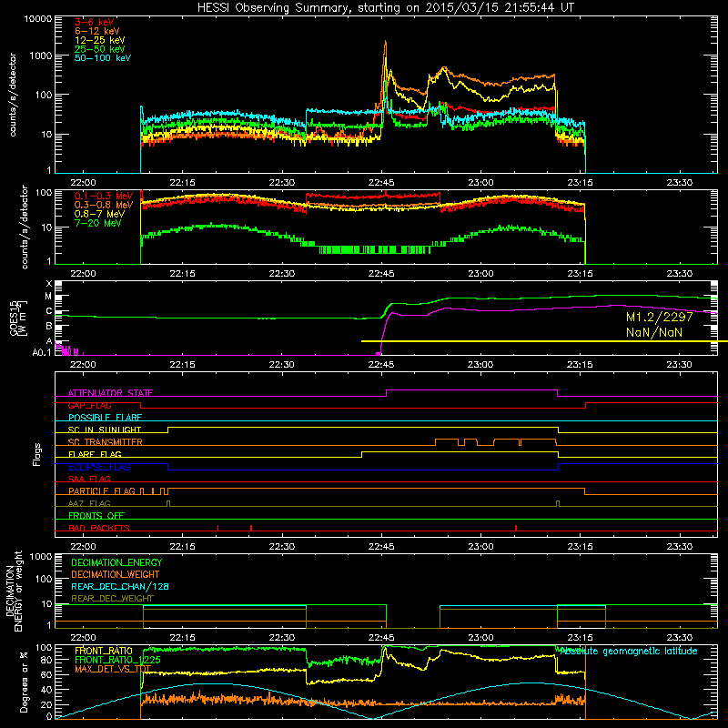
Task: Select the SC_IN_SUNLIGHT flag label
Action: point(105,430)
